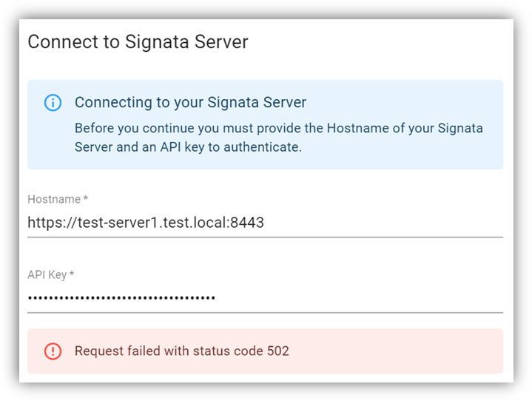Click the blue info circle icon
Viewport: 532px width, 401px height.
[53, 103]
